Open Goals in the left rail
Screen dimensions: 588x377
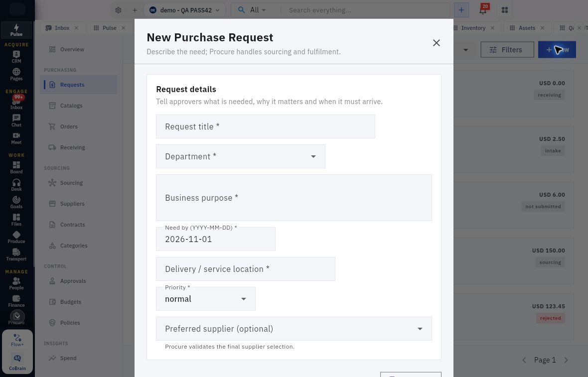point(16,202)
